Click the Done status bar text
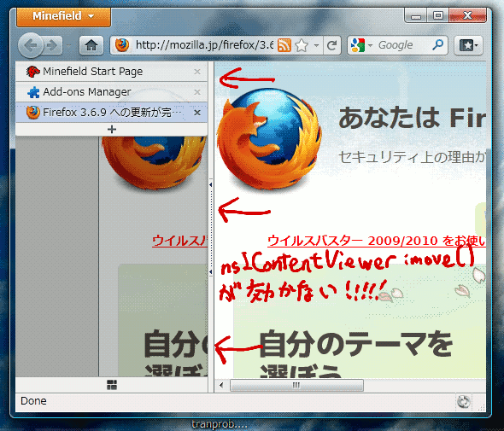 33,401
